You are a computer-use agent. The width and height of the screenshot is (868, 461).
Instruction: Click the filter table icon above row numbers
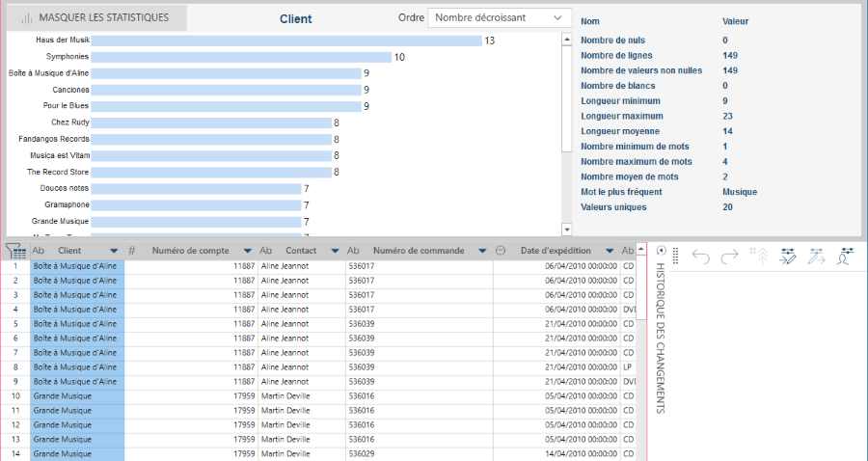click(x=15, y=251)
